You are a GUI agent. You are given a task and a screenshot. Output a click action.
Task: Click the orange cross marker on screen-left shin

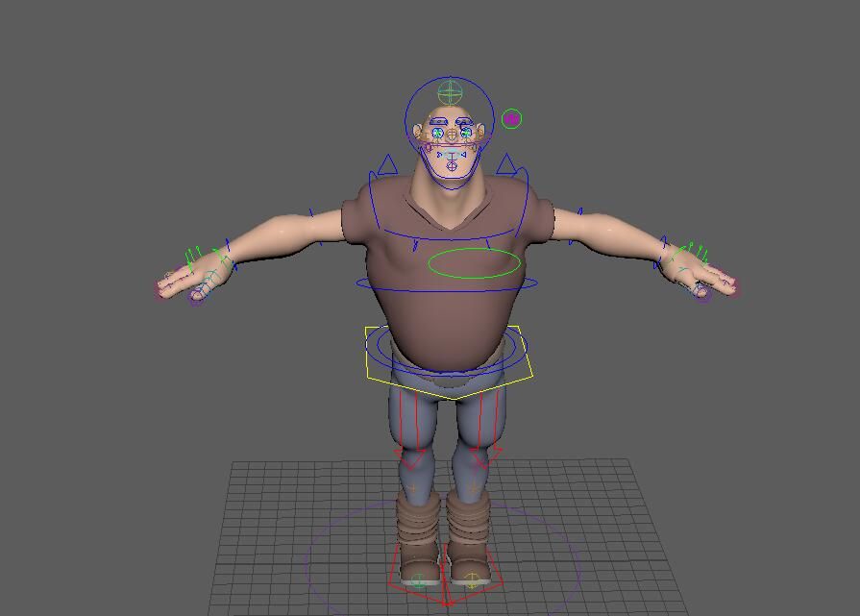413,487
